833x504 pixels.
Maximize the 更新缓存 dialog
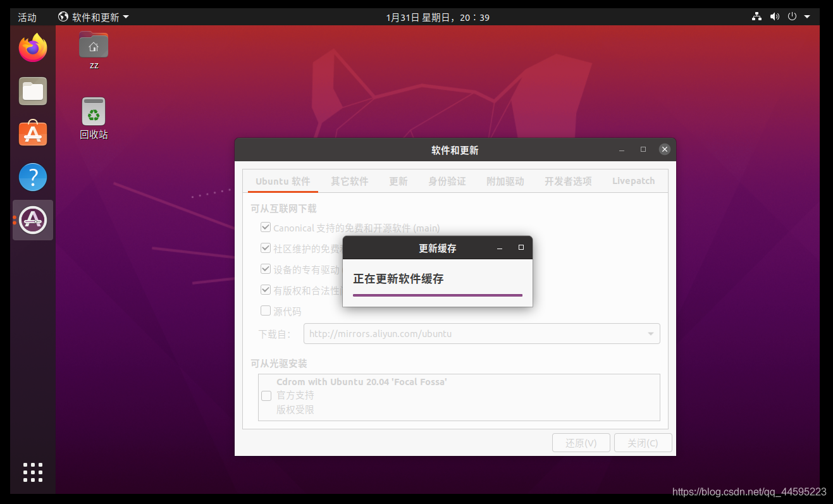click(x=521, y=248)
